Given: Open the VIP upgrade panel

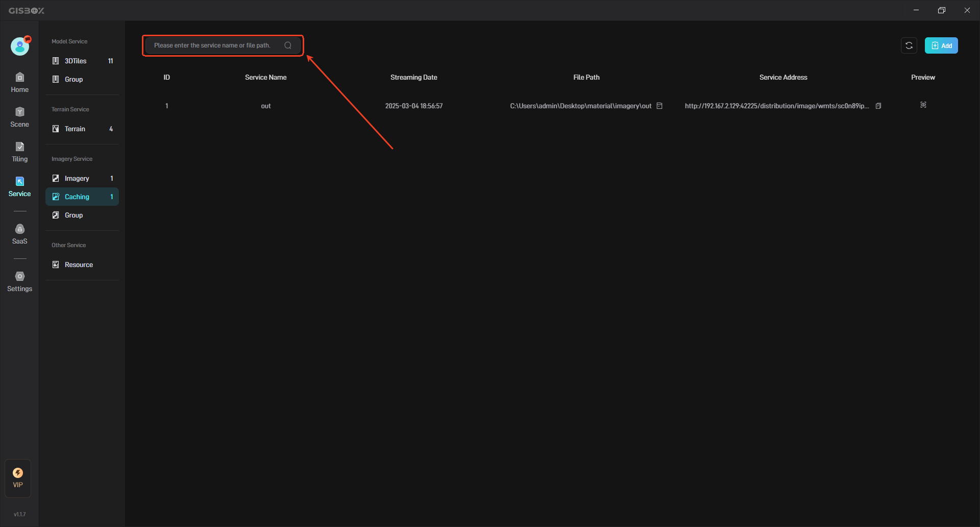Looking at the screenshot, I should pos(18,478).
